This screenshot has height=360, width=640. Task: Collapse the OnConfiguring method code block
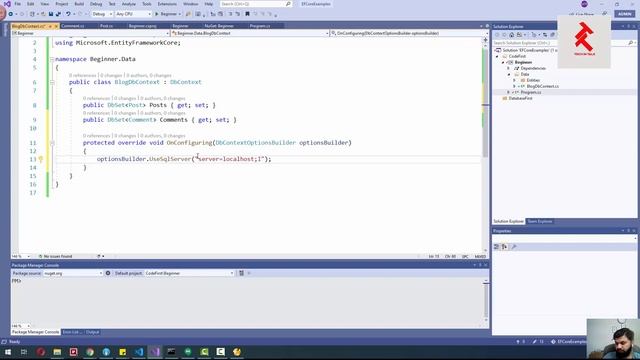pyautogui.click(x=52, y=143)
